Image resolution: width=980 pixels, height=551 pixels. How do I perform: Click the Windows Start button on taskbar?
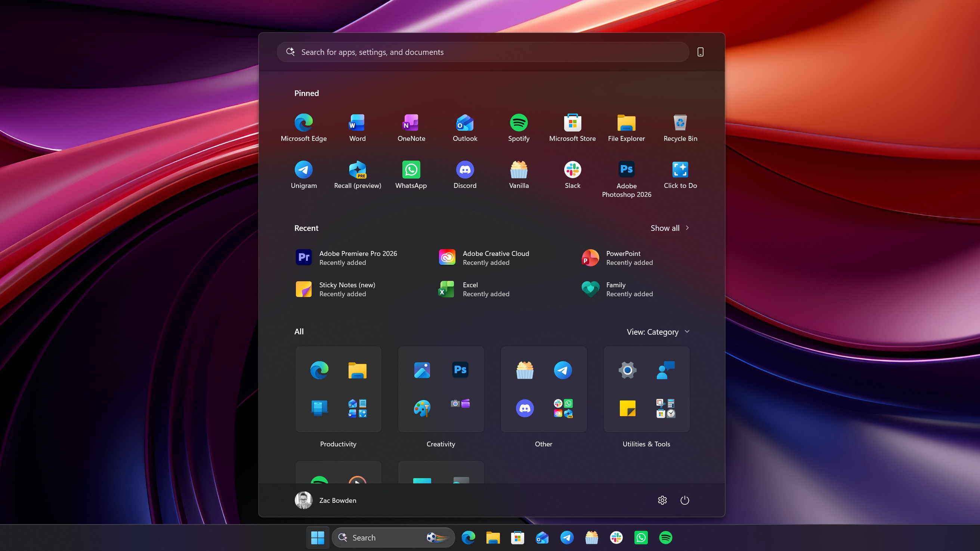tap(318, 538)
